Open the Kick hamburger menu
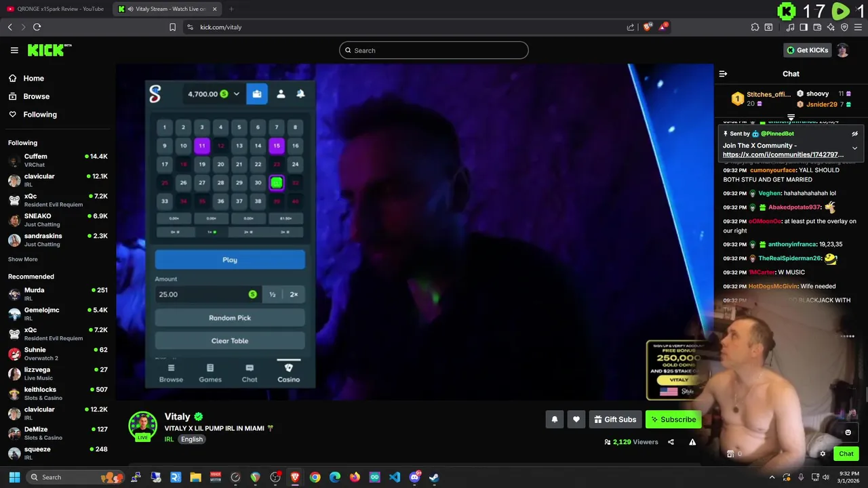868x488 pixels. click(x=14, y=50)
